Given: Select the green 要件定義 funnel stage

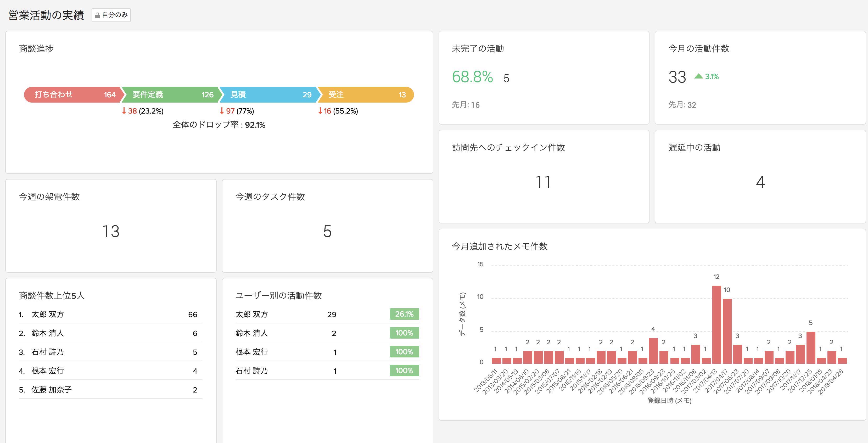Looking at the screenshot, I should [x=170, y=95].
